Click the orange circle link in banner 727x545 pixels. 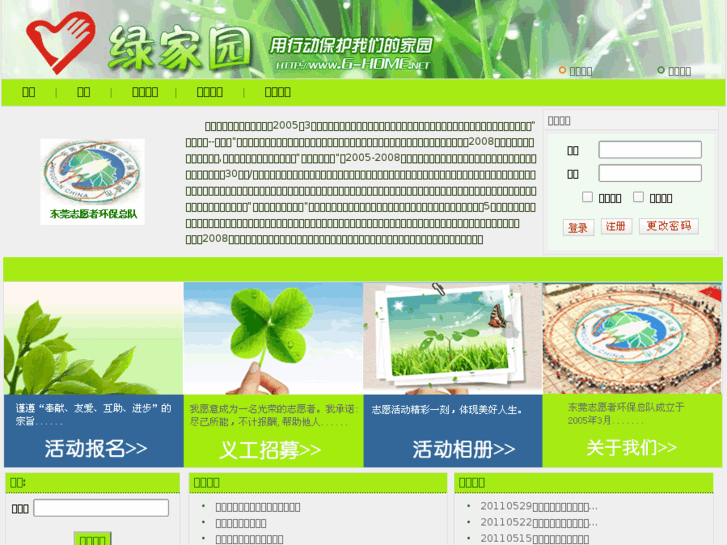click(x=575, y=71)
